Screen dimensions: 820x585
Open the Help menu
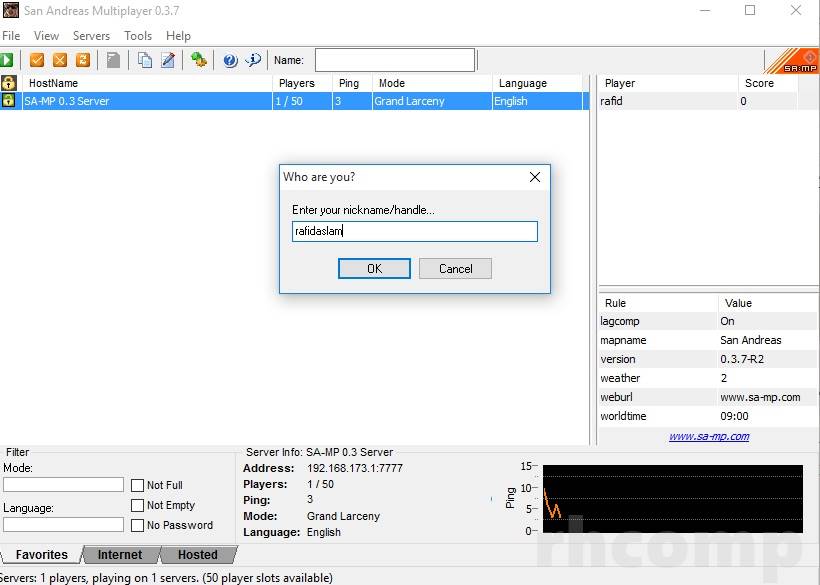pyautogui.click(x=178, y=36)
